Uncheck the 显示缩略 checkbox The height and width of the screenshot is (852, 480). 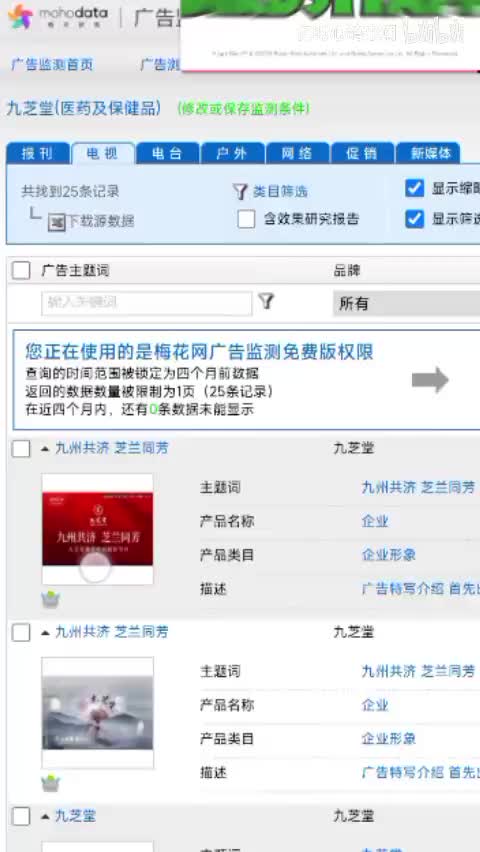coord(415,188)
